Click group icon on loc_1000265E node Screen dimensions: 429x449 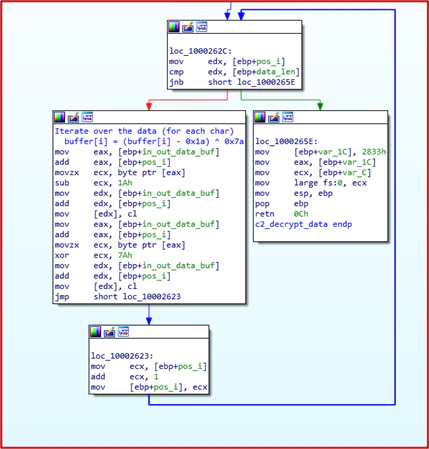288,117
